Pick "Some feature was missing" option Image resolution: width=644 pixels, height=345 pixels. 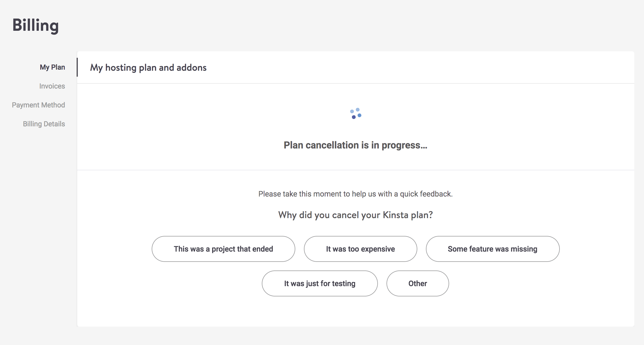(x=493, y=249)
